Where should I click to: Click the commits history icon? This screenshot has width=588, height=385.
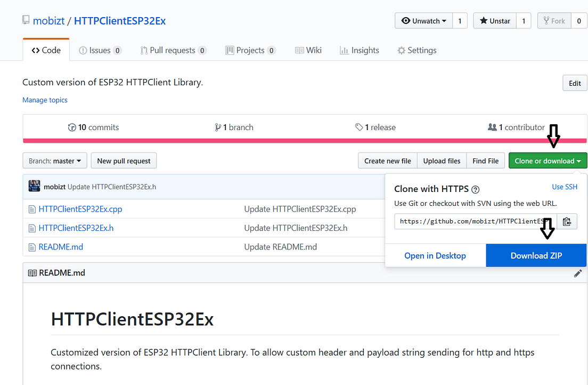(x=72, y=127)
